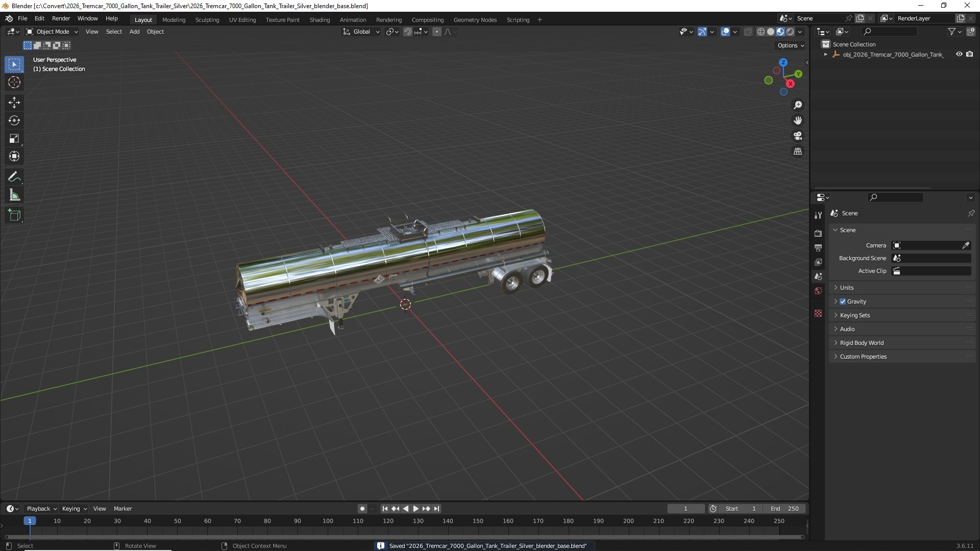Select the Cursor tool in toolbar
The height and width of the screenshot is (551, 980).
coord(14,82)
